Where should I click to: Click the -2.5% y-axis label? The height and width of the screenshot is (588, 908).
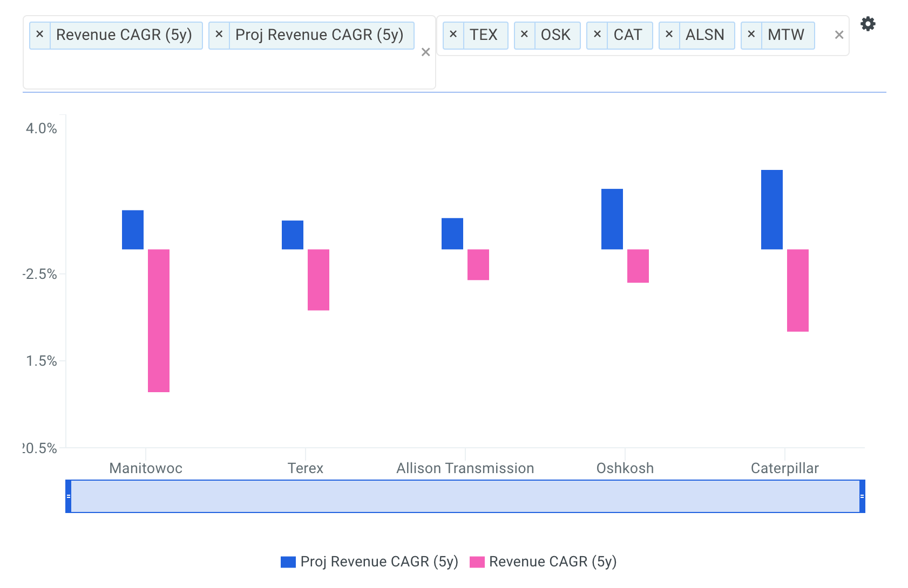tap(40, 274)
